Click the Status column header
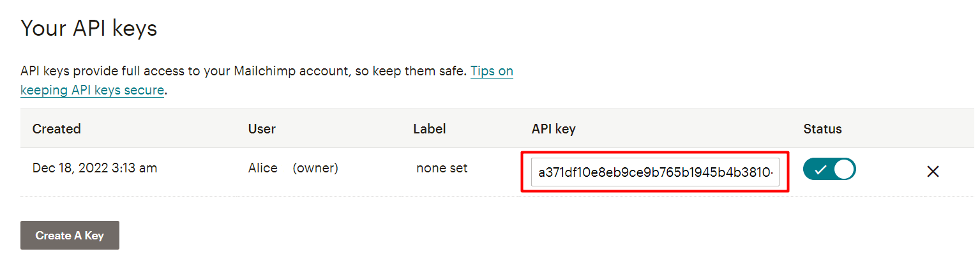The width and height of the screenshot is (980, 256). pos(822,129)
